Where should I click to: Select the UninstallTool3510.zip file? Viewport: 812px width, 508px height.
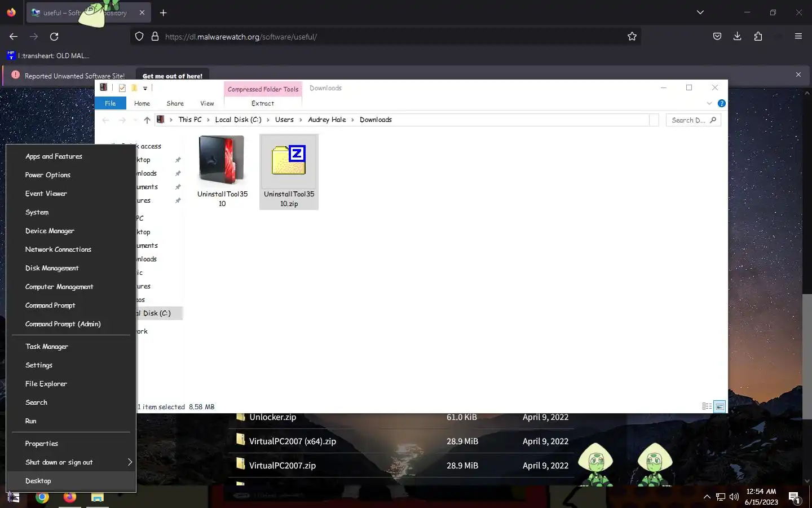coord(289,172)
